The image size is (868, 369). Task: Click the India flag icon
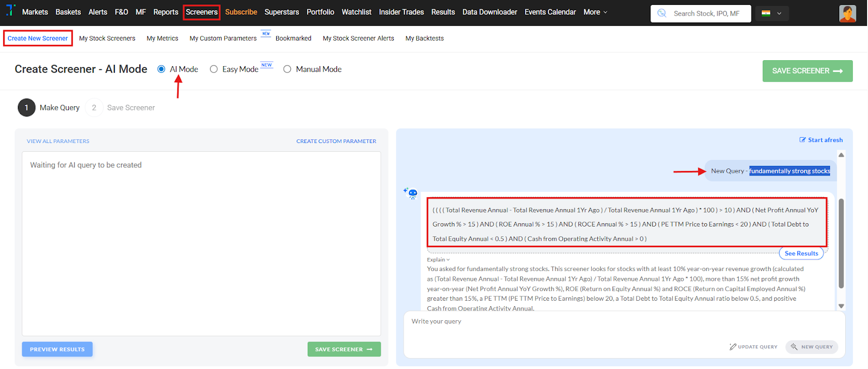coord(766,14)
